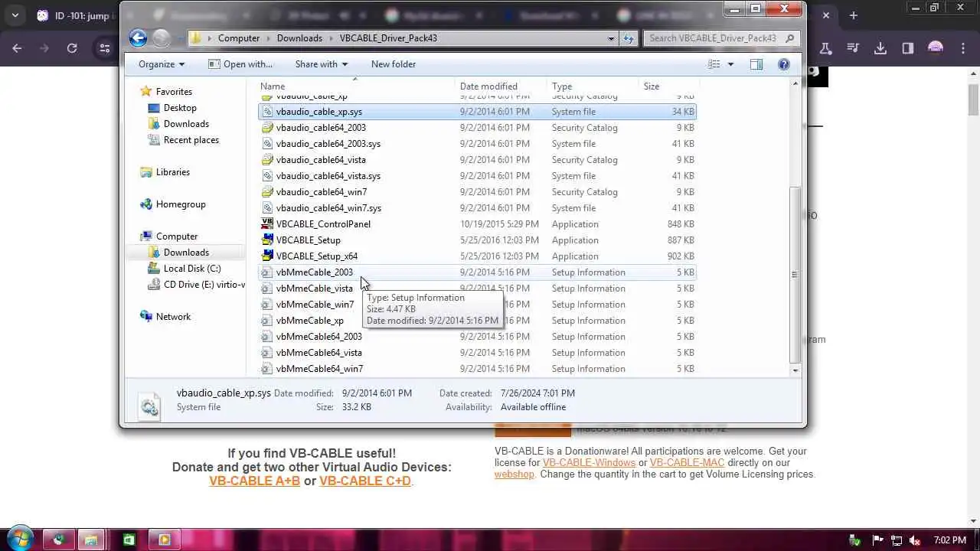Select Downloads under Computer in tree
The image size is (980, 551).
click(x=186, y=253)
